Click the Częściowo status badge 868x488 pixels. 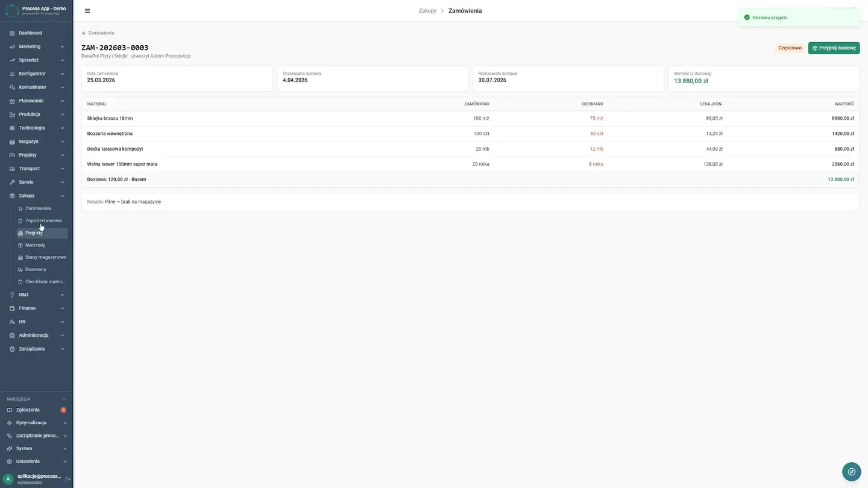coord(790,48)
